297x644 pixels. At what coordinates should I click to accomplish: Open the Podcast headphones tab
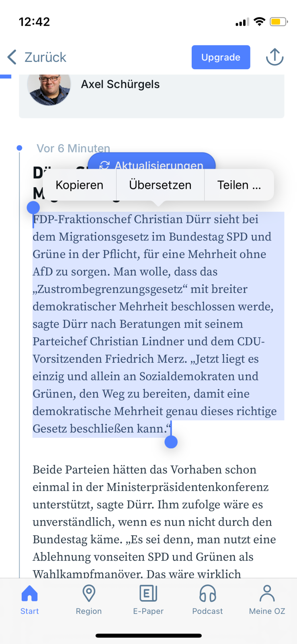coord(208,600)
